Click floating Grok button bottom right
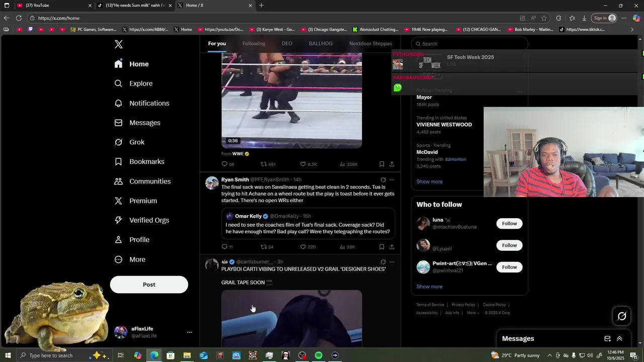Image resolution: width=644 pixels, height=362 pixels. [x=622, y=316]
